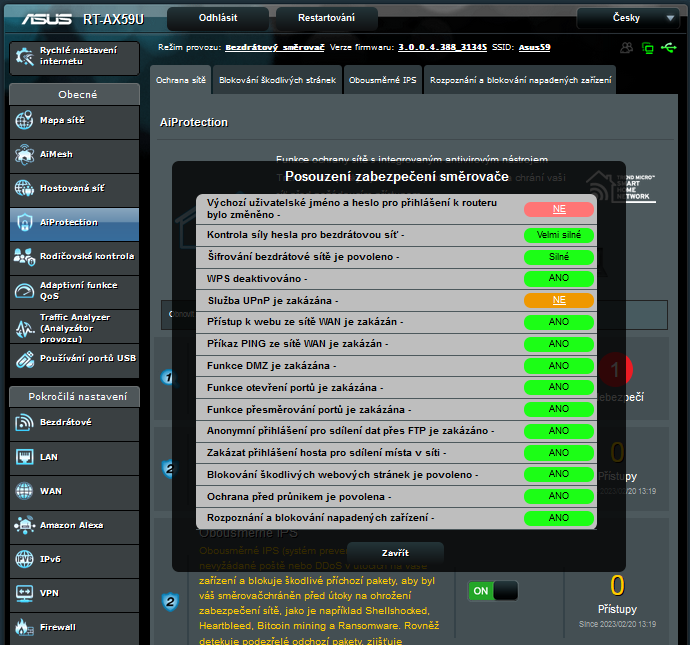Image resolution: width=690 pixels, height=645 pixels.
Task: Open AiMesh from the sidebar
Action: pos(25,155)
